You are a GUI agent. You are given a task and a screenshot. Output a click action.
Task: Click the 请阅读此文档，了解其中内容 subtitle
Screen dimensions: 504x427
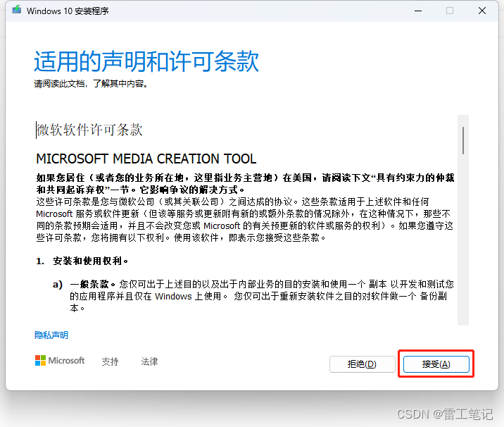pyautogui.click(x=91, y=84)
